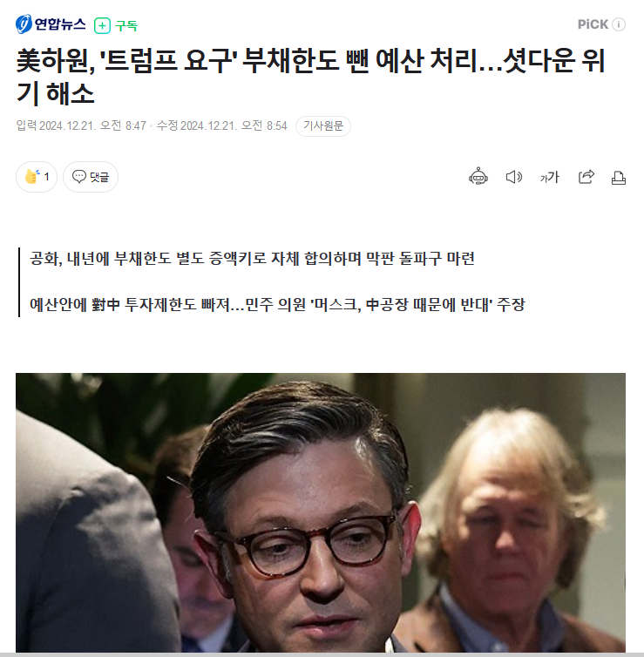Open the 댓글 comments section

(x=91, y=177)
